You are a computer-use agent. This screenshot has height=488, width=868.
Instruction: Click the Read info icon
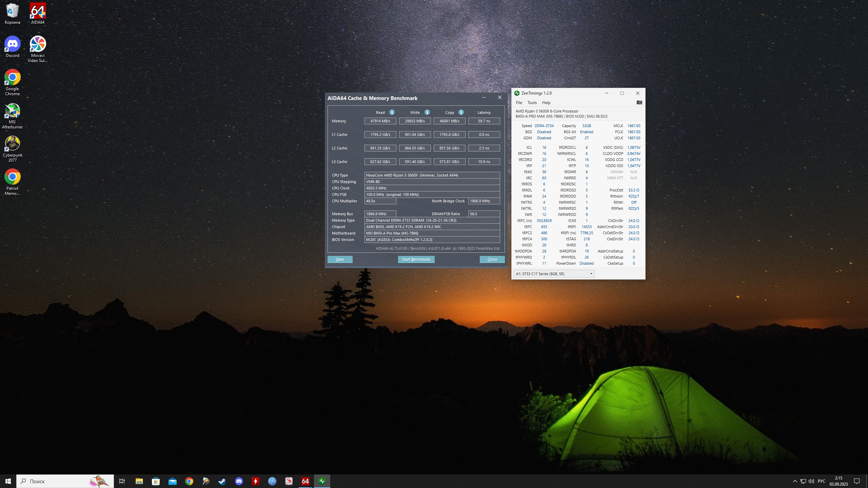point(392,112)
